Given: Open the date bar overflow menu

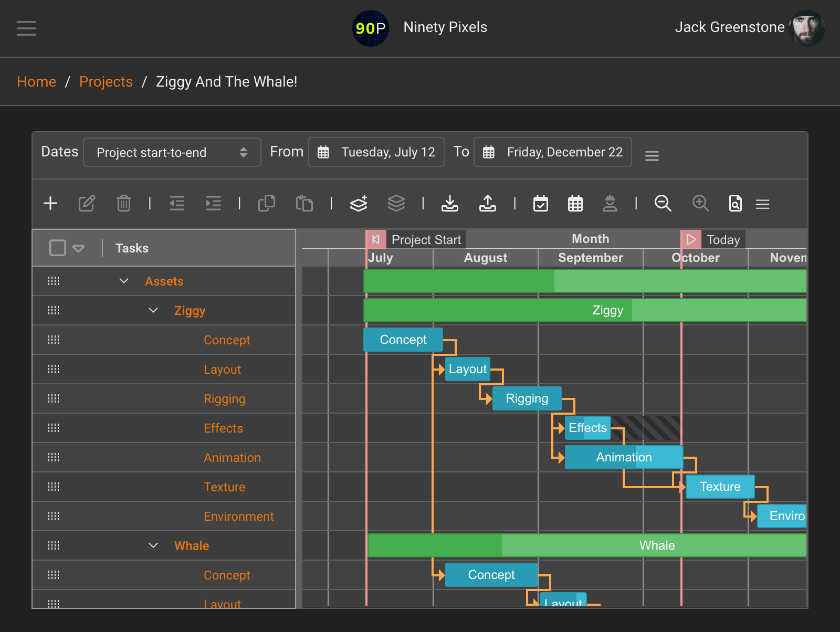Looking at the screenshot, I should [652, 156].
